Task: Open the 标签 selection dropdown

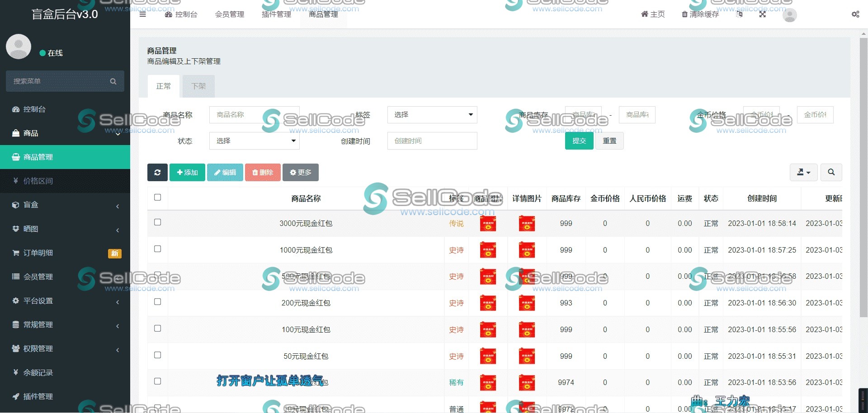Action: coord(432,115)
